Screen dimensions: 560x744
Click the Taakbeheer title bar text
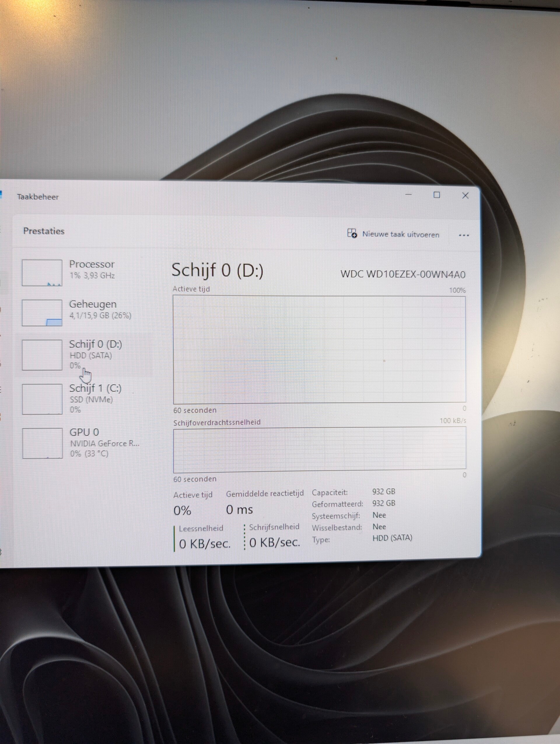38,197
